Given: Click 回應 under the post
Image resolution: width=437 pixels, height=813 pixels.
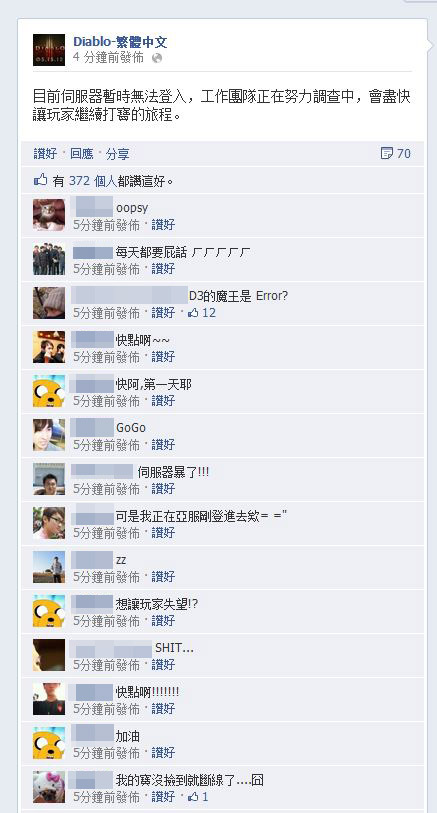Looking at the screenshot, I should pos(82,153).
